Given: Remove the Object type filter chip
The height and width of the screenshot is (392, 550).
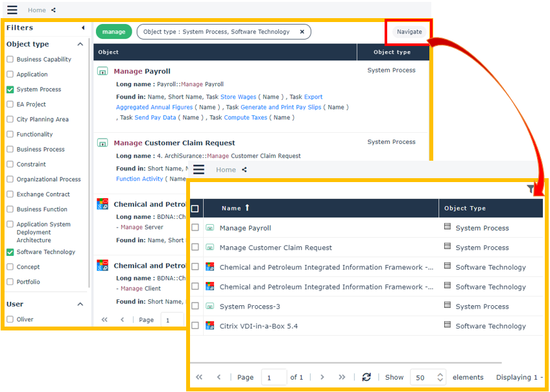Looking at the screenshot, I should pyautogui.click(x=302, y=32).
